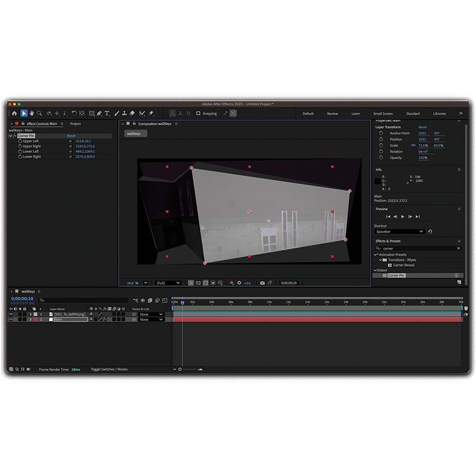Switch to the Learn workspace

(355, 114)
